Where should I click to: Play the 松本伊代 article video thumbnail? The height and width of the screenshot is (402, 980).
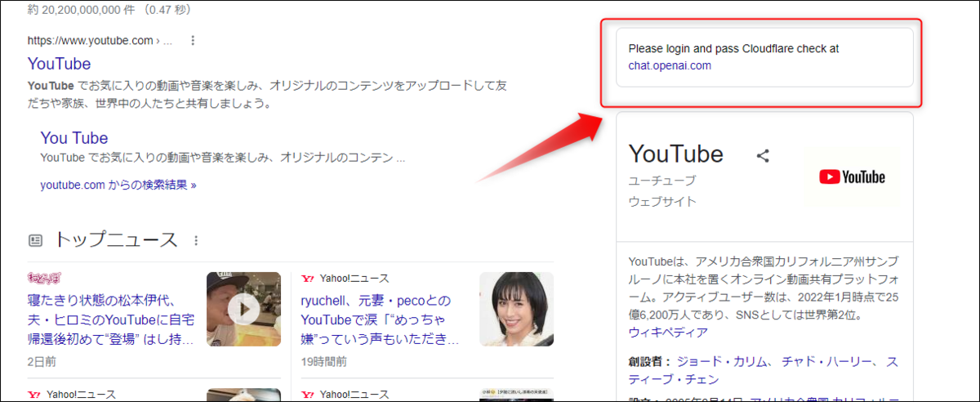(x=243, y=309)
